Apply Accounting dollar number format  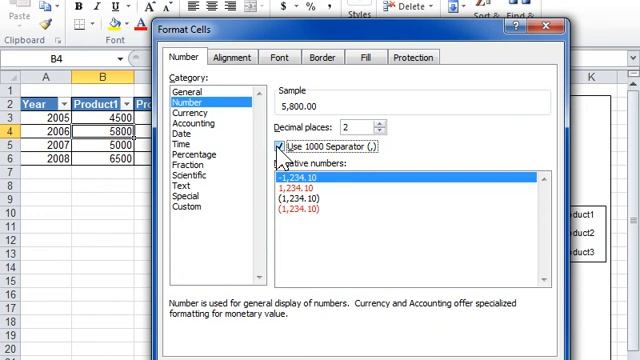tap(283, 6)
